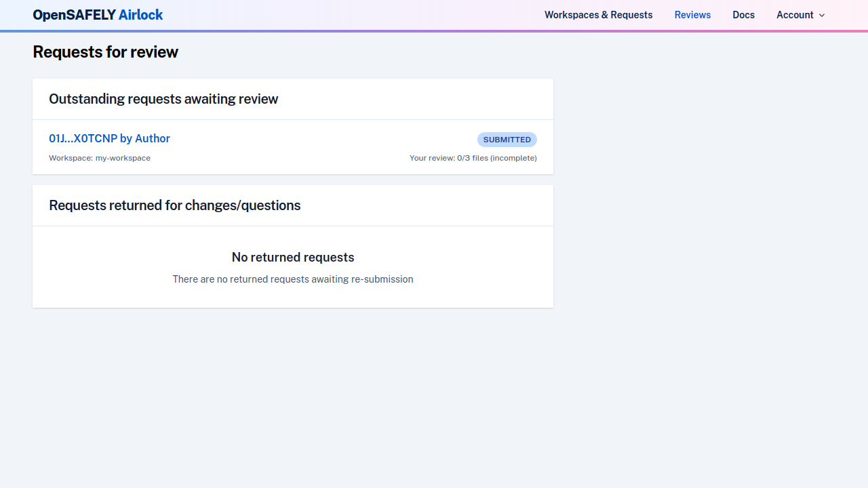Image resolution: width=868 pixels, height=488 pixels.
Task: Click the No returned requests message
Action: pos(292,257)
